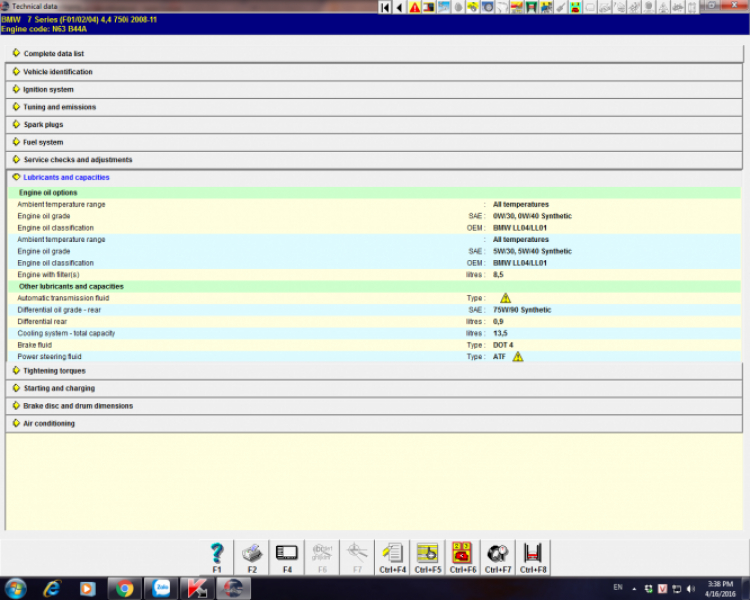This screenshot has width=750, height=600.
Task: Open the EN language indicator in the tray
Action: click(618, 587)
